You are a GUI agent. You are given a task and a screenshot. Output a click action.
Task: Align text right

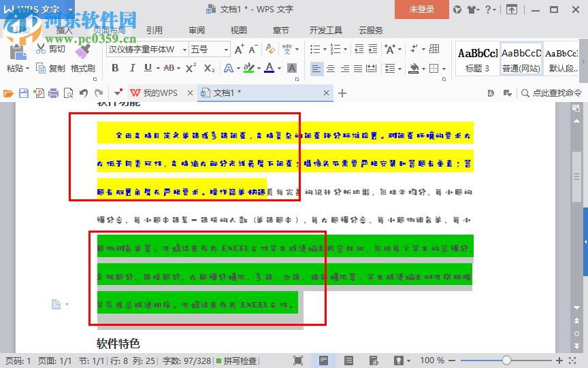coord(344,69)
